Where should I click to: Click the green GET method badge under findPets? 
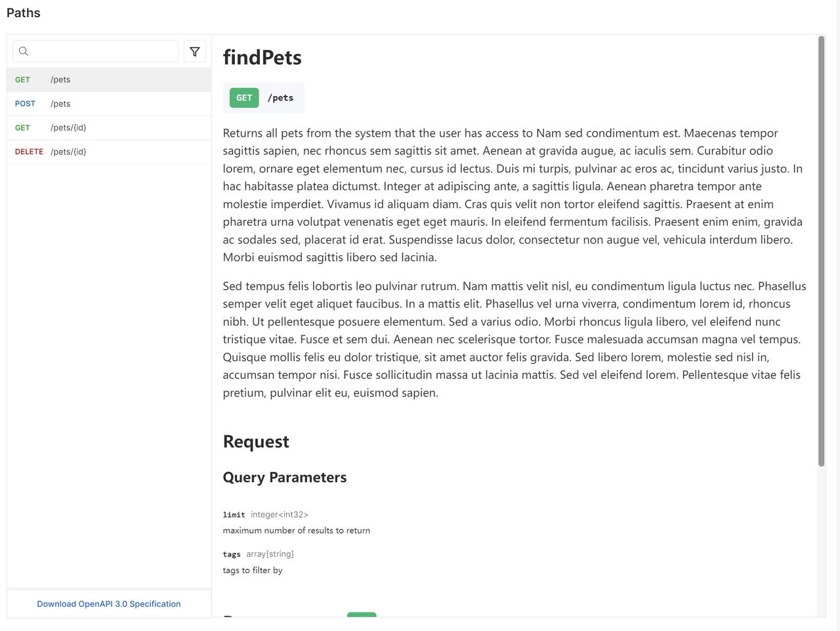(x=244, y=98)
